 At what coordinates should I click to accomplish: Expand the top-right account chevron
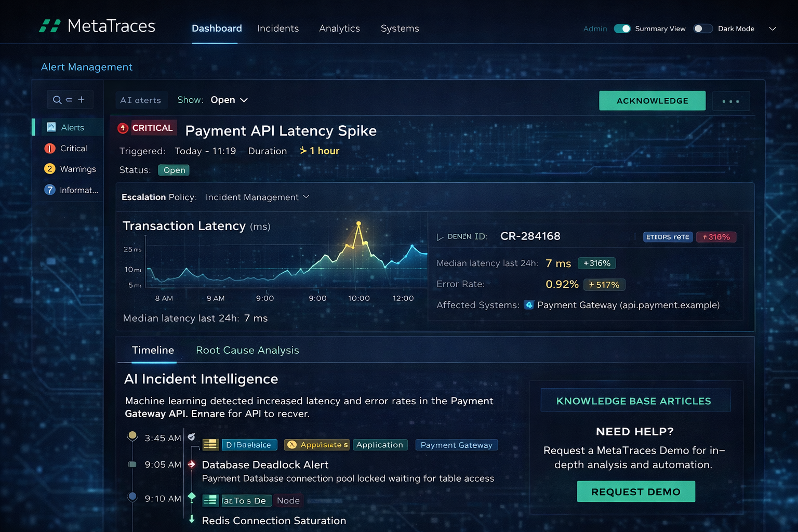click(773, 29)
